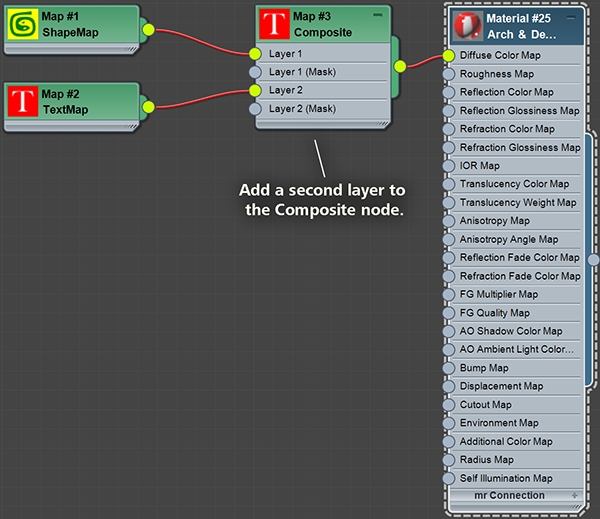
Task: Click the Environment Map input socket
Action: (x=449, y=423)
